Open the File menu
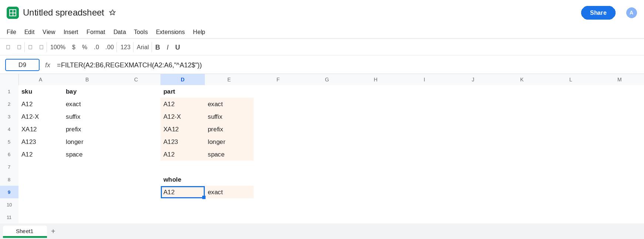Image resolution: width=644 pixels, height=239 pixels. click(11, 32)
